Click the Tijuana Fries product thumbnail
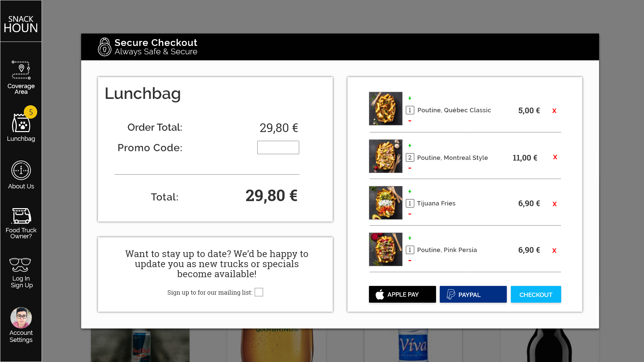This screenshot has width=644, height=362. [x=385, y=203]
